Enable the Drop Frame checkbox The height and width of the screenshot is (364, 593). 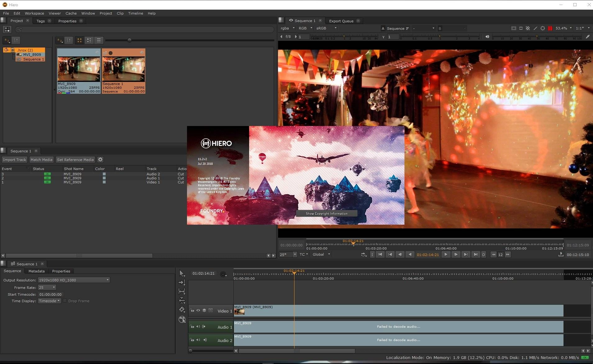point(65,301)
